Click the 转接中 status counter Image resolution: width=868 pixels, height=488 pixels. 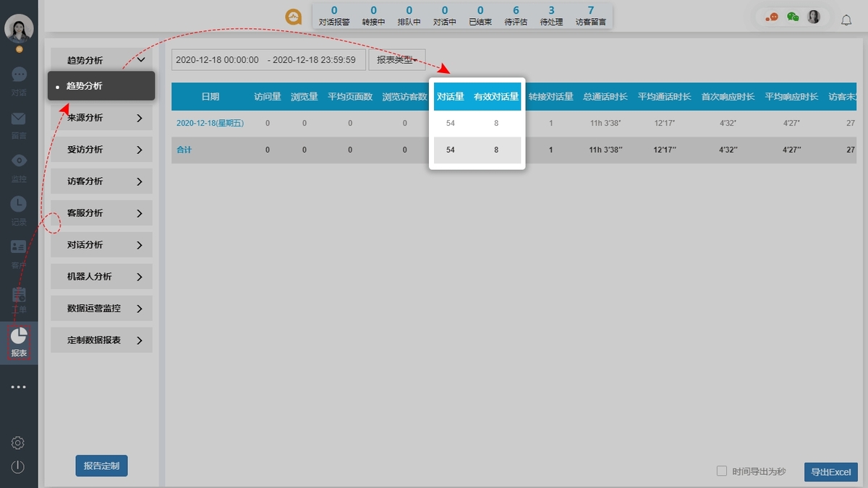pyautogui.click(x=373, y=15)
